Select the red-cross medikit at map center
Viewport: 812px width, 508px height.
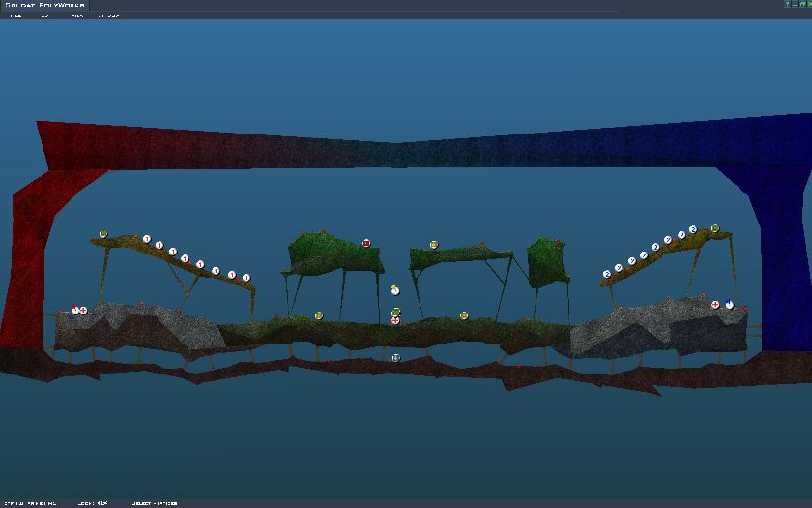click(x=395, y=320)
